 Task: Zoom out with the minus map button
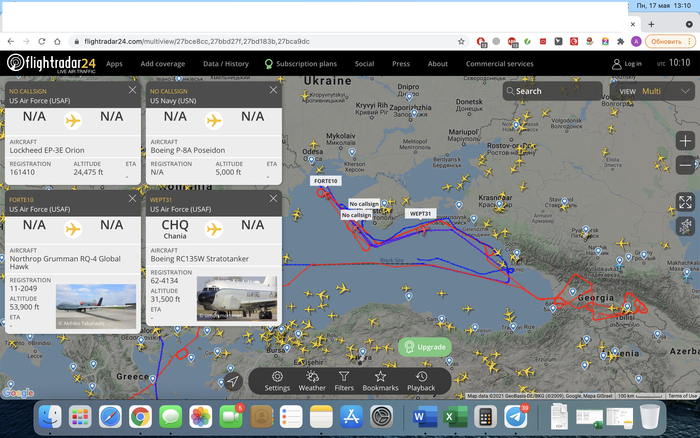tap(685, 166)
